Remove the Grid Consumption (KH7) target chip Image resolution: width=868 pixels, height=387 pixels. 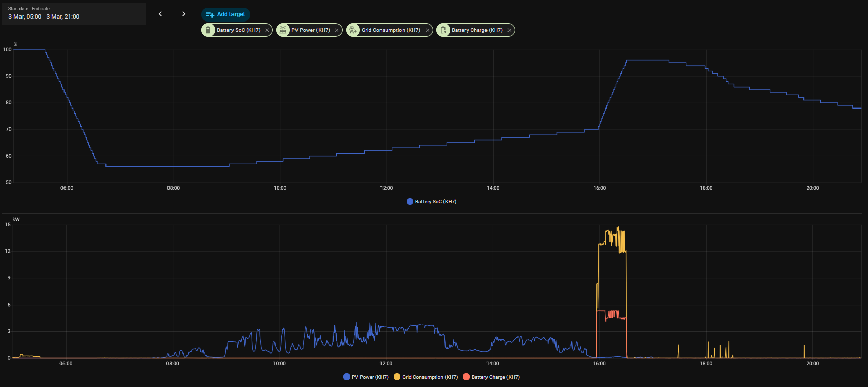(428, 30)
